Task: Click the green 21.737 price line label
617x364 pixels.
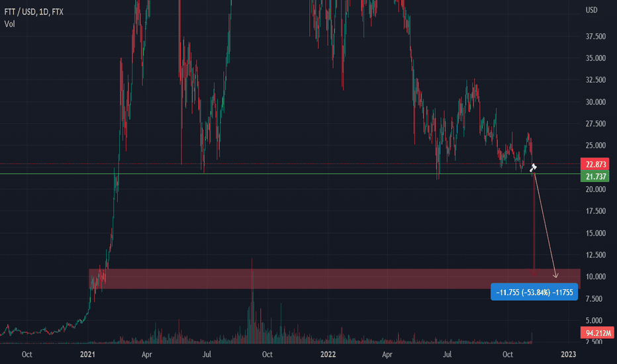Action: (595, 176)
